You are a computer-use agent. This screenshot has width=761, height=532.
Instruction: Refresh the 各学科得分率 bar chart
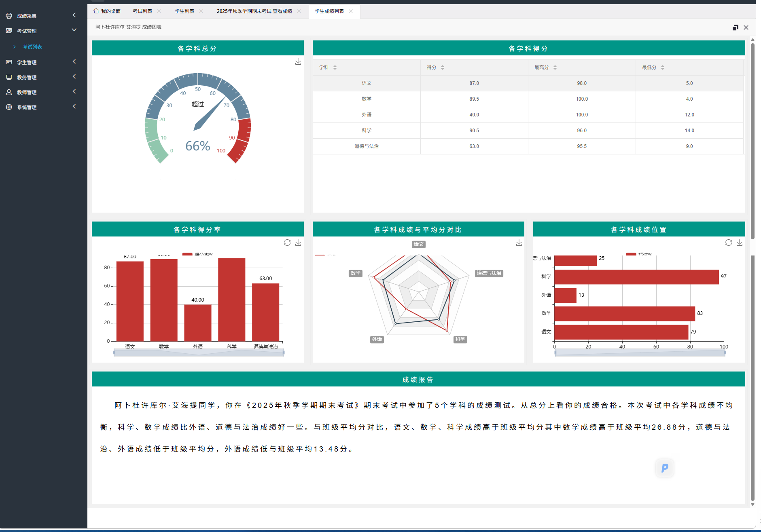pos(287,243)
